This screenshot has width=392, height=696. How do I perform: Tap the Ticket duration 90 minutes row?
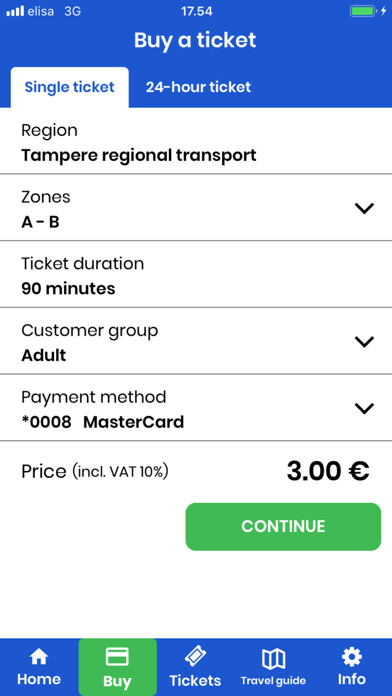pos(196,275)
